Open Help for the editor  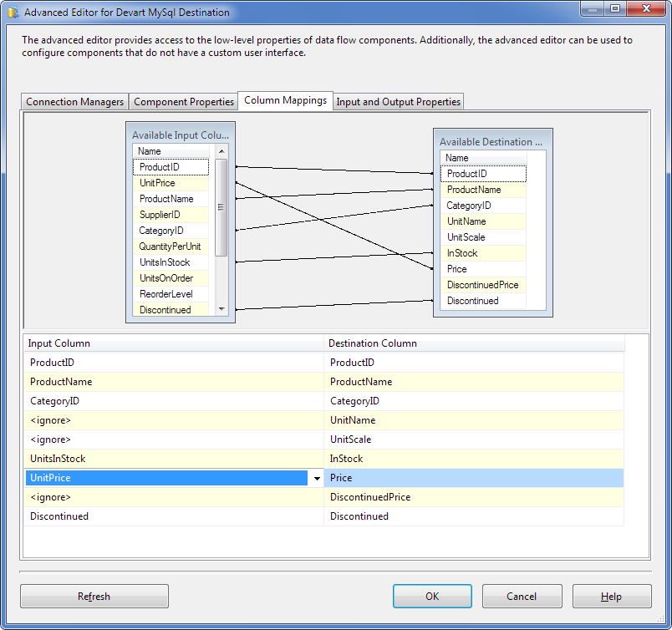(x=612, y=596)
